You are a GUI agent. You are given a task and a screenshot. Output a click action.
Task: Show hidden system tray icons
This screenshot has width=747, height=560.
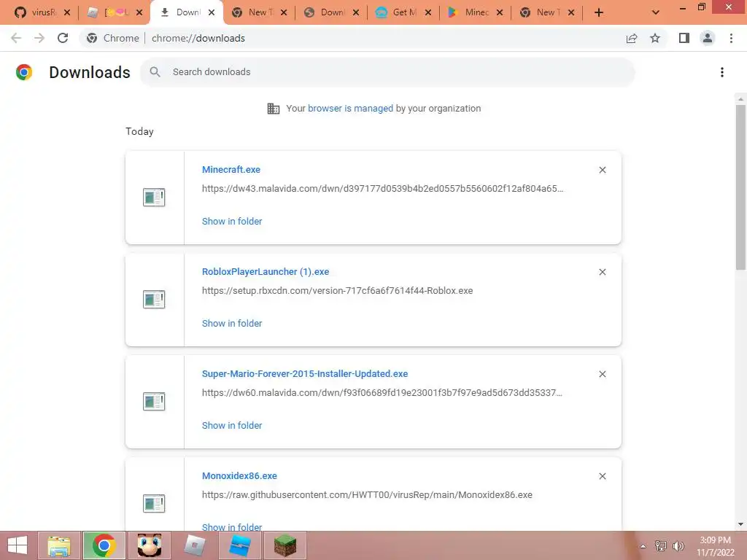pyautogui.click(x=643, y=546)
